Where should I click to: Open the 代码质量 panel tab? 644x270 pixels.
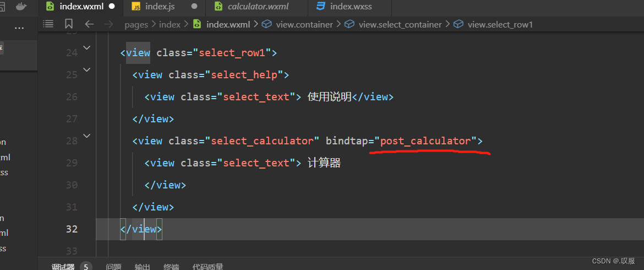(x=208, y=266)
